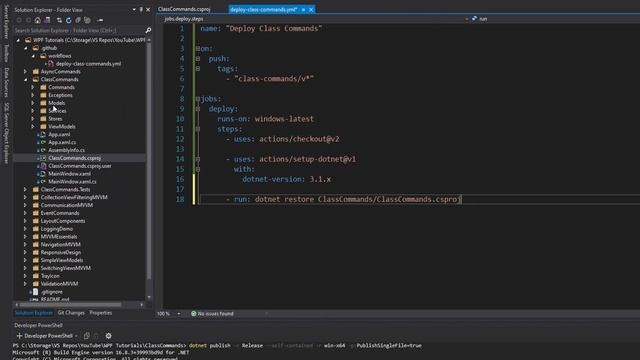Click the Home icon in Solution Explorer
This screenshot has width=640, height=360.
coord(38,20)
